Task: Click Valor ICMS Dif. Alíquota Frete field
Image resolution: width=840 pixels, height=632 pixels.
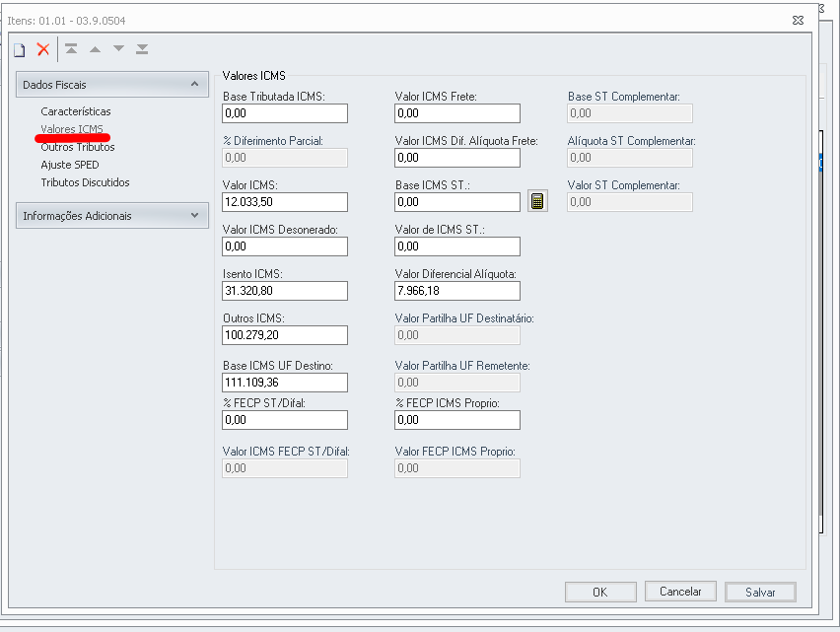Action: 457,158
